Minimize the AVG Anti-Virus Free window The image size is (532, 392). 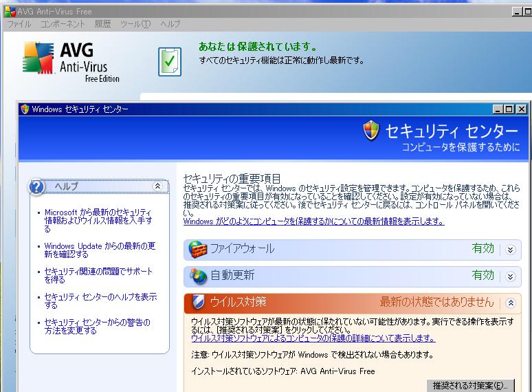[x=517, y=12]
